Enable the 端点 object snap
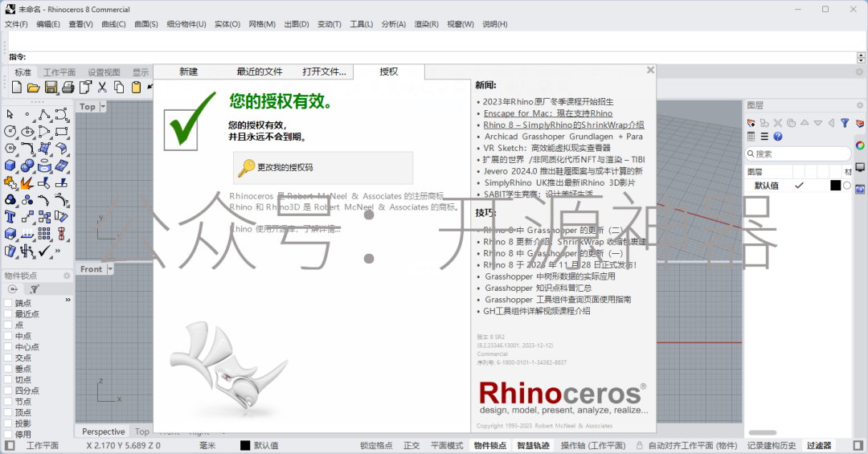 8,303
